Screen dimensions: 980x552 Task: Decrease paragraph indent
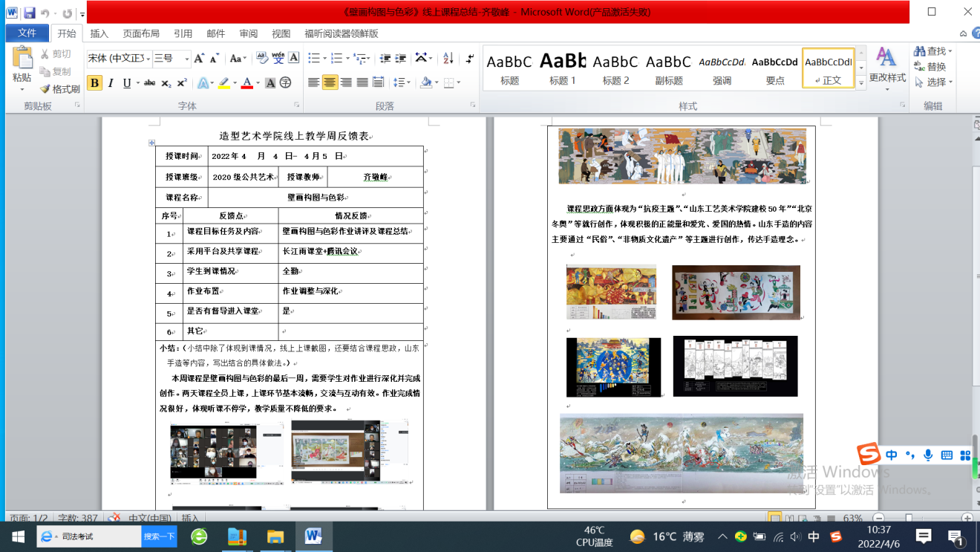pos(385,59)
